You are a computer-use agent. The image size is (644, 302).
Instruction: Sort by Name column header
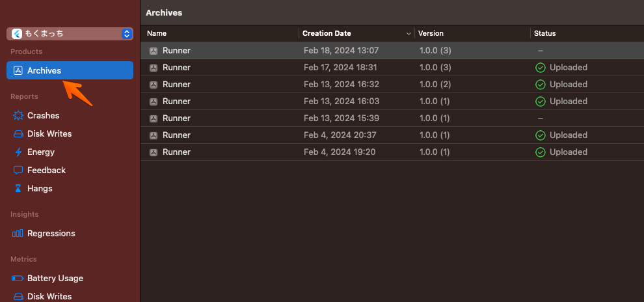point(157,33)
